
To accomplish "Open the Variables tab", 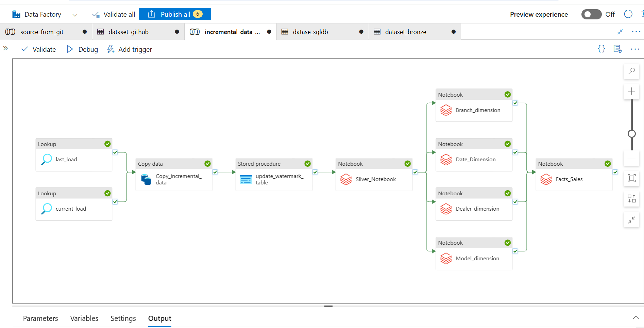I will tap(84, 318).
